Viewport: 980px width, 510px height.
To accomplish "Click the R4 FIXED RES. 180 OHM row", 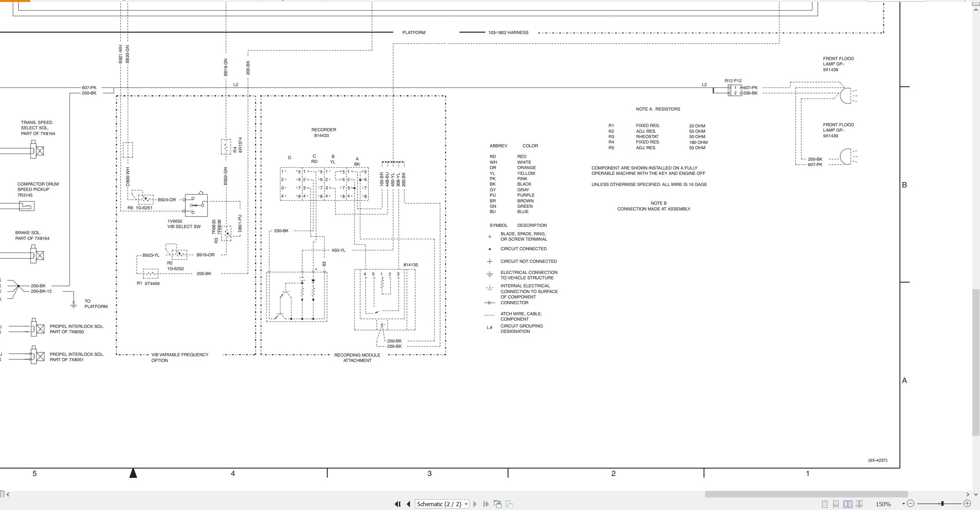I will pyautogui.click(x=658, y=142).
